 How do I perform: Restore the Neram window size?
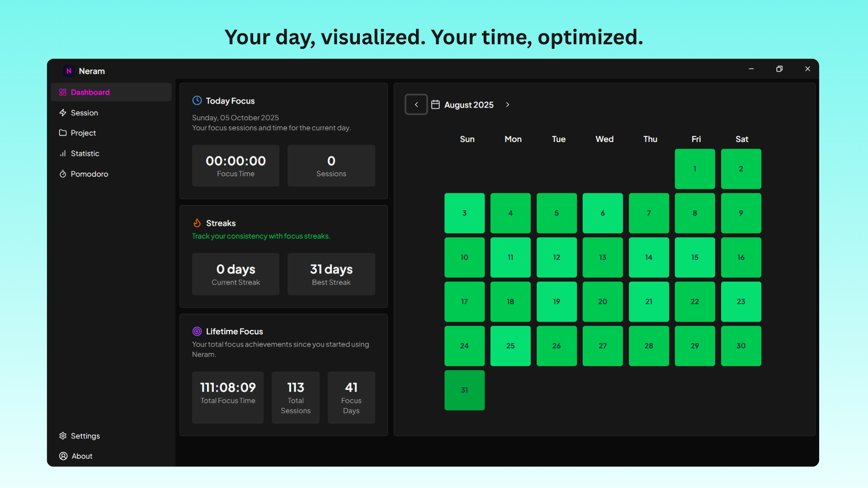779,69
